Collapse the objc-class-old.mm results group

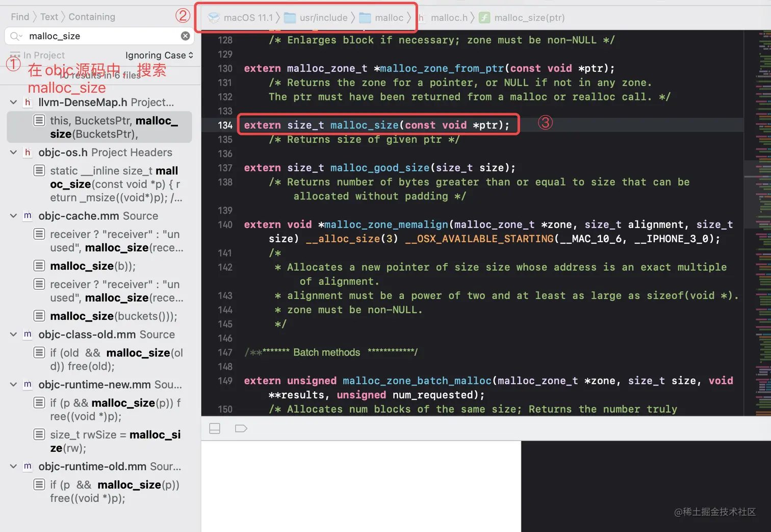tap(14, 335)
